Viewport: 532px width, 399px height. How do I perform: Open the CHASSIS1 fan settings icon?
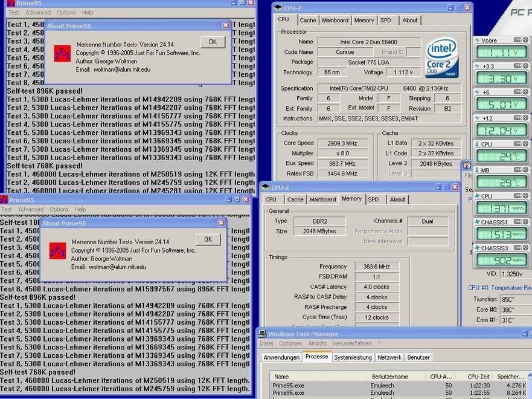point(518,222)
